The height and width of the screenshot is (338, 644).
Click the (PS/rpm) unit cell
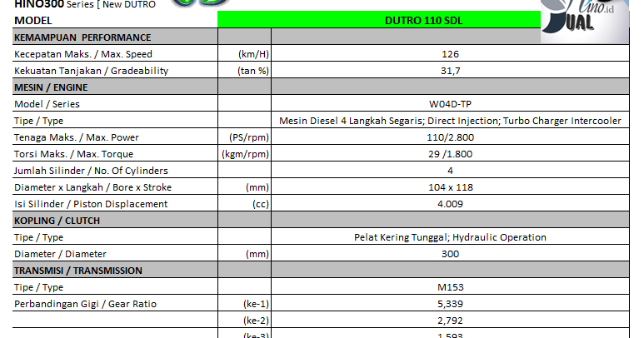pos(249,137)
